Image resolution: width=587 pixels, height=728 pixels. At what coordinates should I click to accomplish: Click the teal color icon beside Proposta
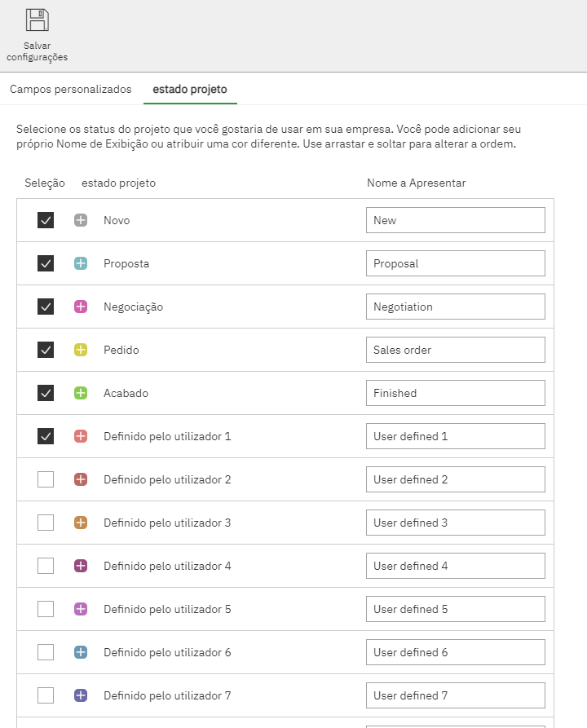(81, 263)
